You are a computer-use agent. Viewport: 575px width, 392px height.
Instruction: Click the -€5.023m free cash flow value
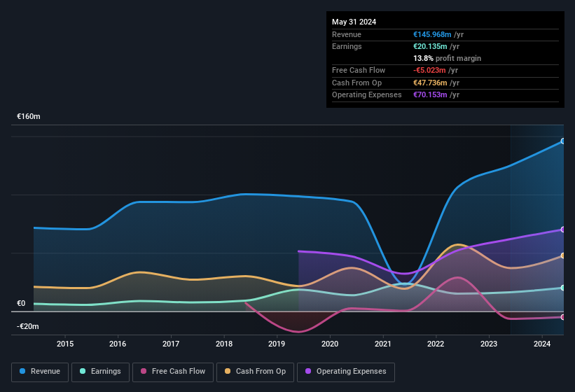429,70
